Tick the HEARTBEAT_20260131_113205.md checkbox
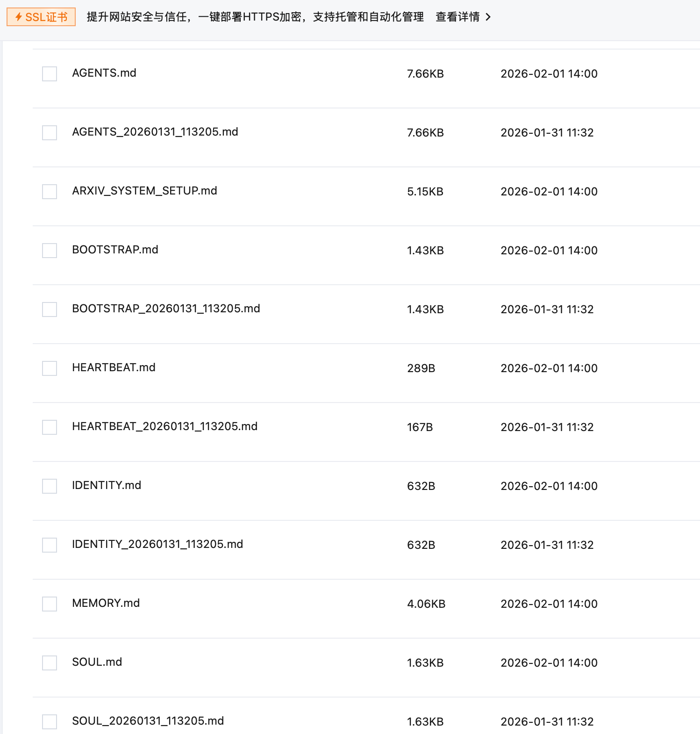Image resolution: width=700 pixels, height=734 pixels. click(50, 427)
